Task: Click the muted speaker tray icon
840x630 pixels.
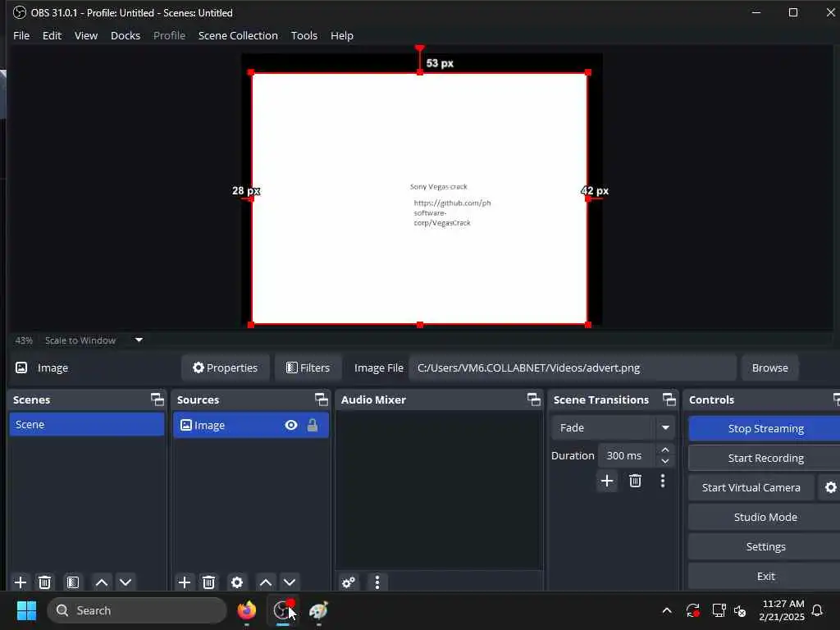Action: (740, 610)
